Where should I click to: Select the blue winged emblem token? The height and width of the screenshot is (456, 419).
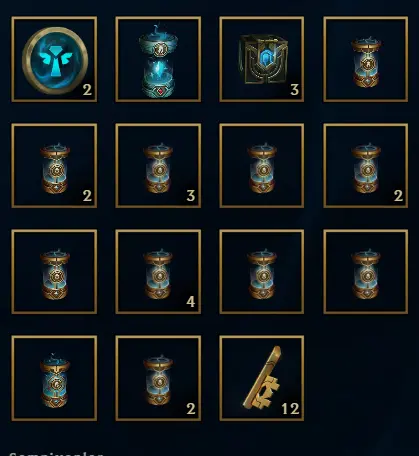[x=54, y=59]
